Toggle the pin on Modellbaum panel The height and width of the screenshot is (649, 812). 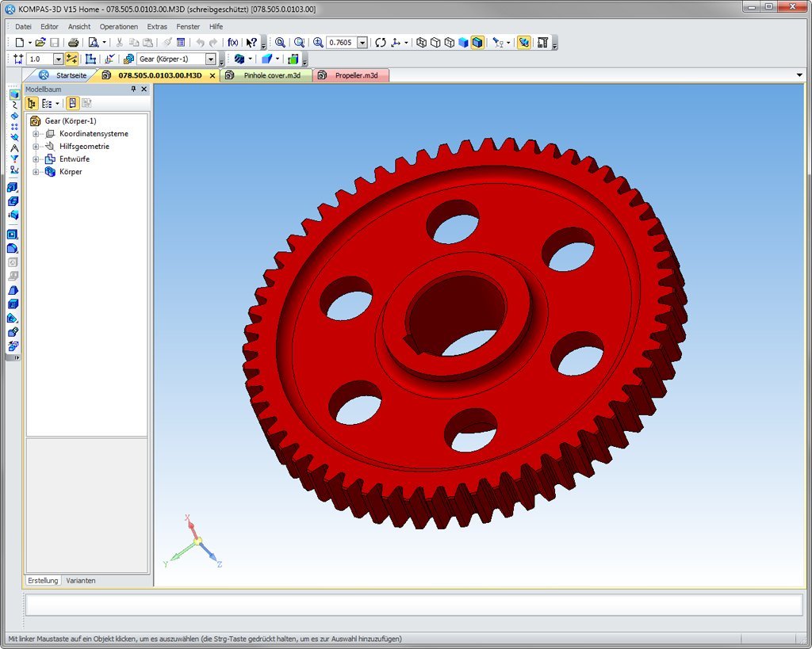click(x=133, y=89)
